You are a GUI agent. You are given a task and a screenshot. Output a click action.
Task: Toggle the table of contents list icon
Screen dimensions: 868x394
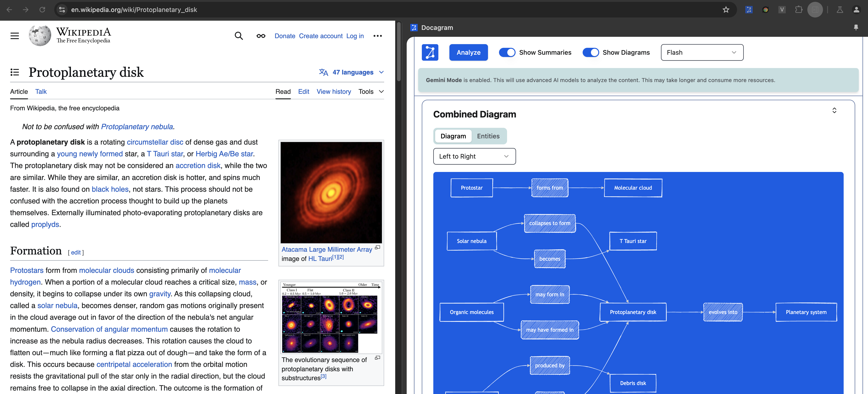pyautogui.click(x=14, y=72)
